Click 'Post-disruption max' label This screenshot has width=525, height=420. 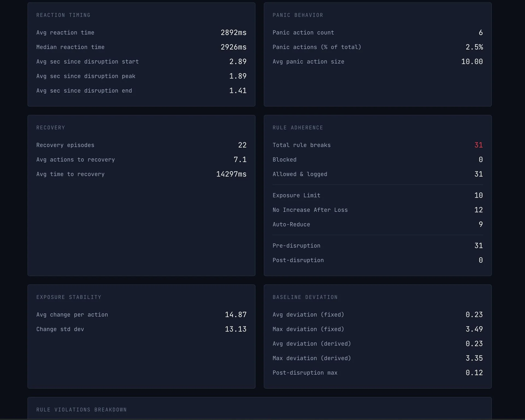[x=305, y=373]
